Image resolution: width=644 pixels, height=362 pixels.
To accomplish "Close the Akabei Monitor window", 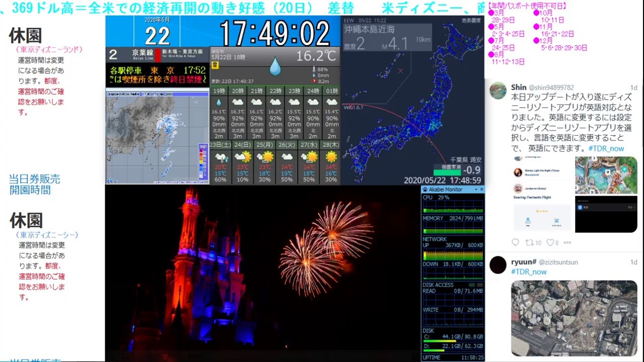I will [481, 190].
